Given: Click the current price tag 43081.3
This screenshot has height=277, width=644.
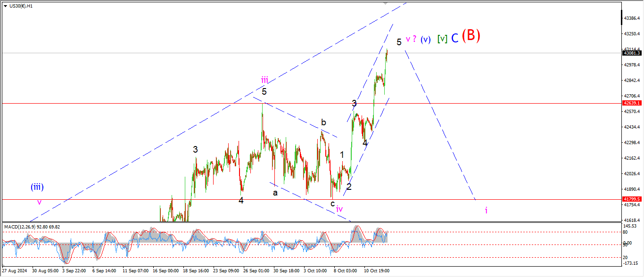Looking at the screenshot, I should (631, 53).
